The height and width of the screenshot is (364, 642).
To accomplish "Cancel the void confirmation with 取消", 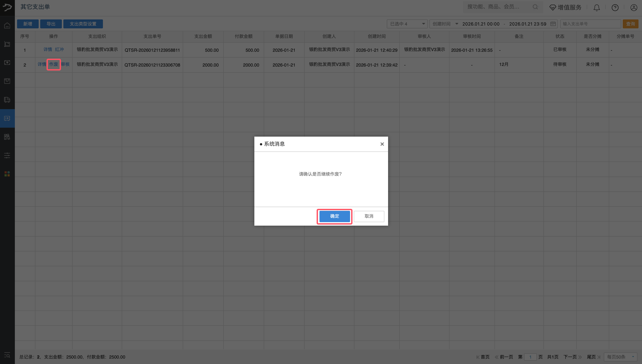I will point(369,216).
